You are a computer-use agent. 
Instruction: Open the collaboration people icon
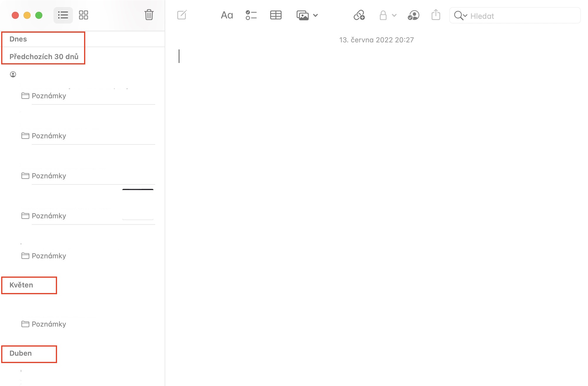click(413, 15)
